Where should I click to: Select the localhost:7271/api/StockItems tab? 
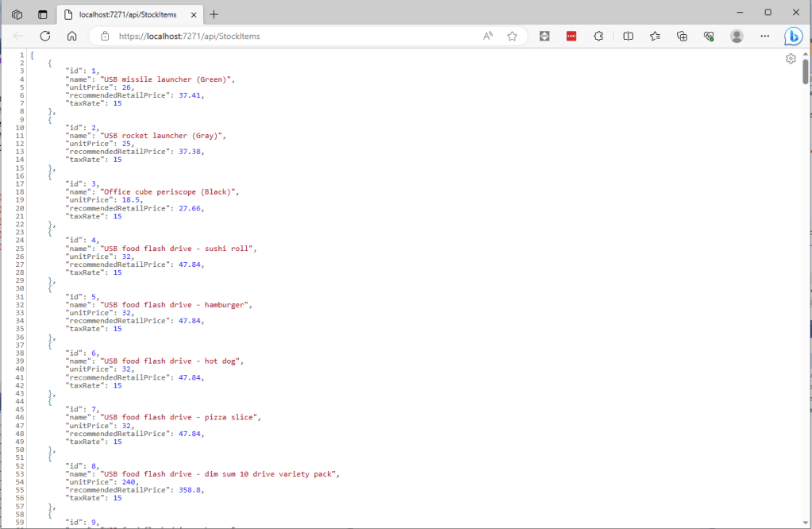pyautogui.click(x=127, y=14)
